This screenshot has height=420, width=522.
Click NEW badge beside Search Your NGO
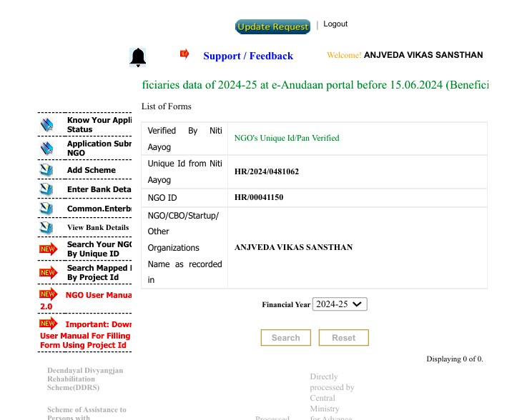point(48,249)
